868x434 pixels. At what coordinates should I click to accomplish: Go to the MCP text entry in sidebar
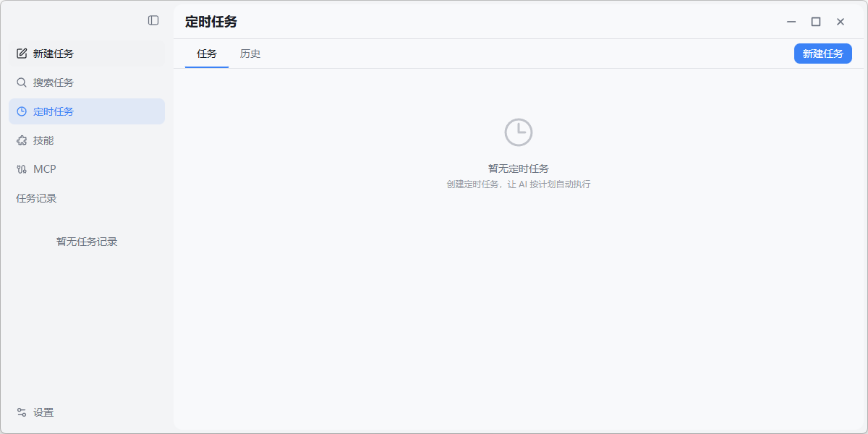pos(45,169)
